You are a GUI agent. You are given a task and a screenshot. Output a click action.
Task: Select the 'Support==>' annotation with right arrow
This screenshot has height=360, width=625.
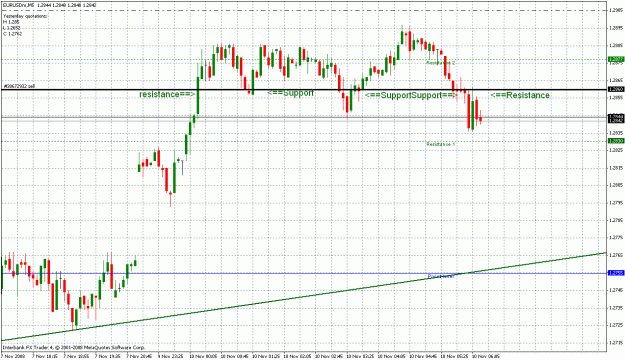(x=434, y=95)
